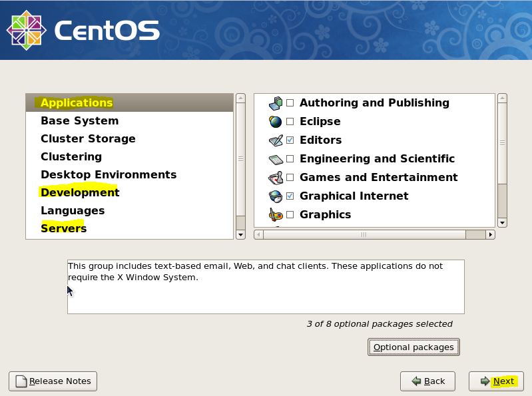Open the Release Notes
The image size is (532, 396).
53,381
